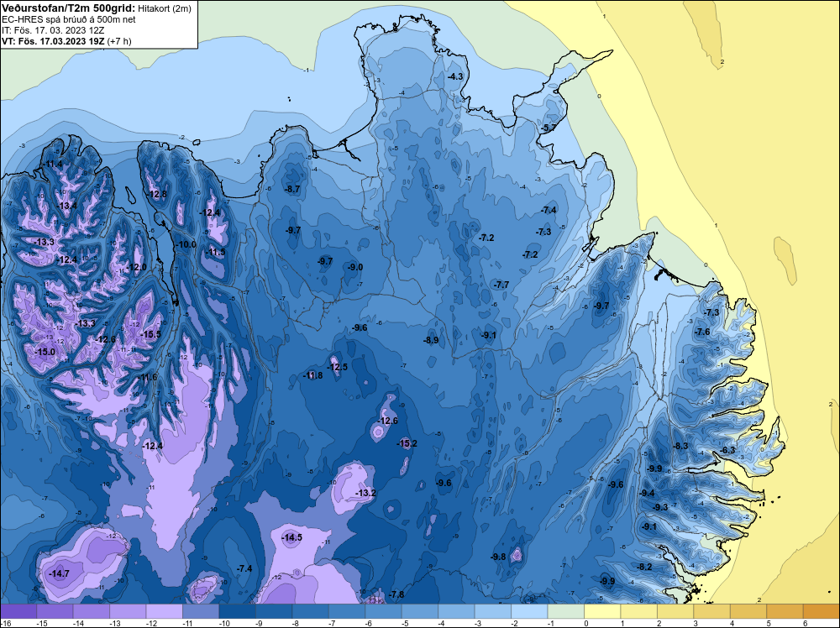The width and height of the screenshot is (840, 628).
Task: Select the -9.4 temperature value
Action: (647, 494)
